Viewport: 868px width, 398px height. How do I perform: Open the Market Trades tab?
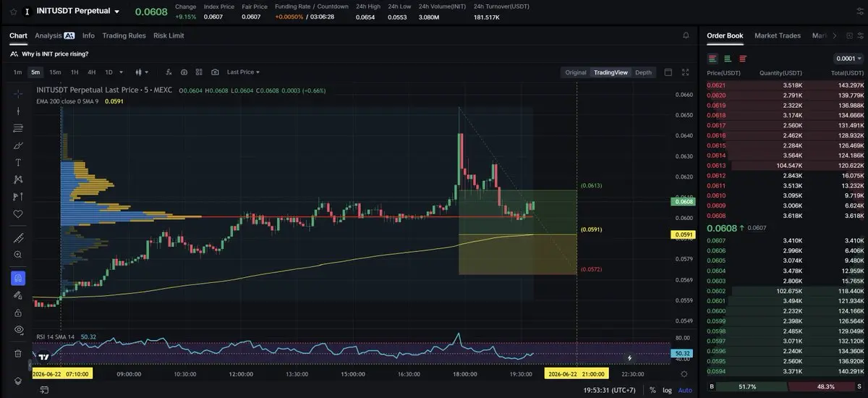[778, 35]
